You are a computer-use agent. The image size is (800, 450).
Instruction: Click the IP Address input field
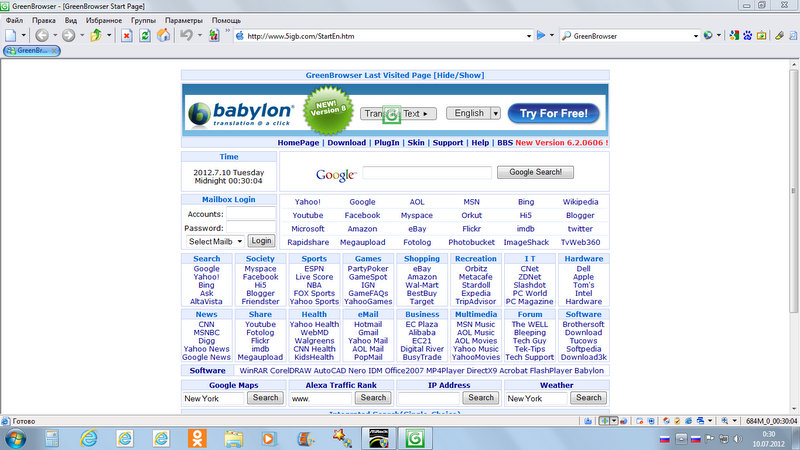(429, 398)
